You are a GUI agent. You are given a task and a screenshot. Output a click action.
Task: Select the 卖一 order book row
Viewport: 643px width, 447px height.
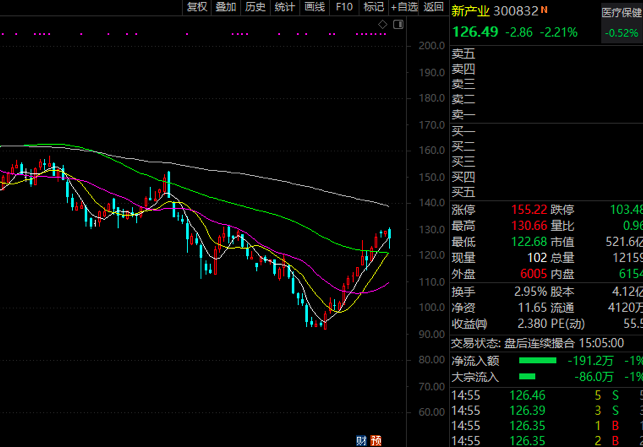click(x=464, y=114)
